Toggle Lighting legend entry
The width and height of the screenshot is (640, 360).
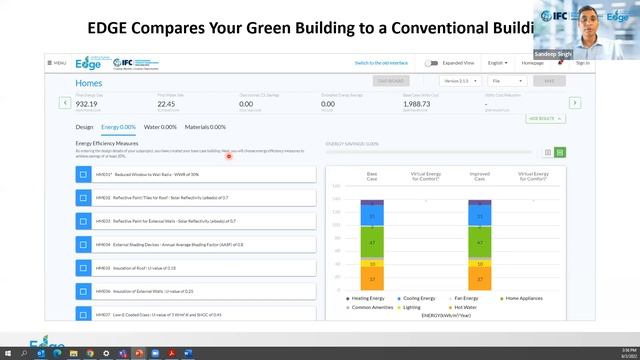pyautogui.click(x=409, y=307)
